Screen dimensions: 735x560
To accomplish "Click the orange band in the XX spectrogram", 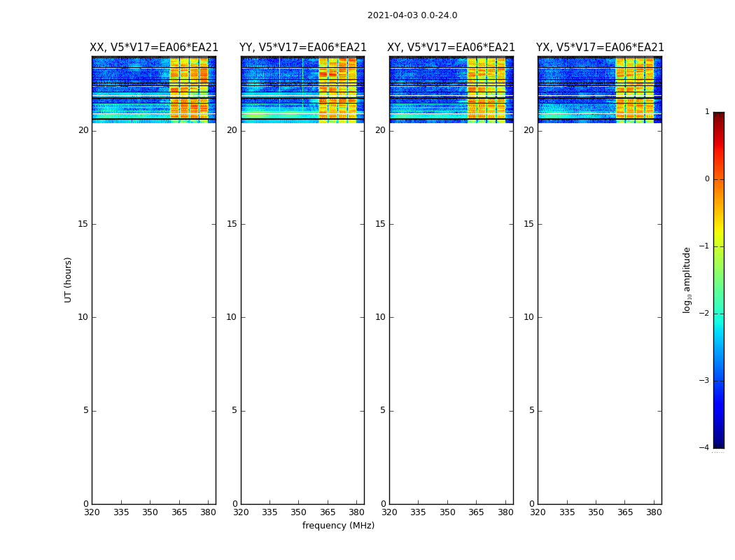I will click(189, 90).
